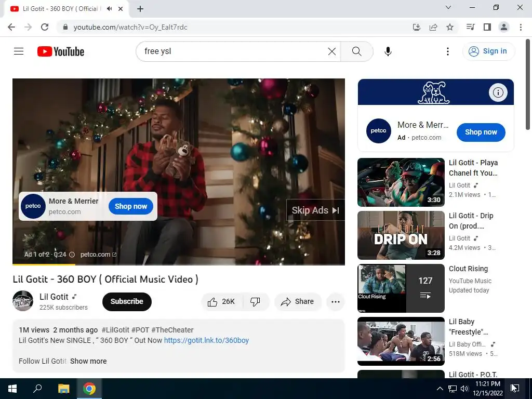Open the gotit.lnk.to/360boy link
Viewport: 532px width, 399px height.
[206, 340]
